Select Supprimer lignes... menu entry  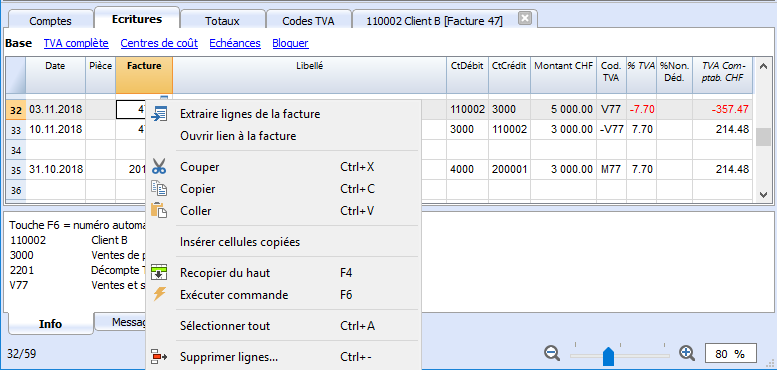pos(283,357)
